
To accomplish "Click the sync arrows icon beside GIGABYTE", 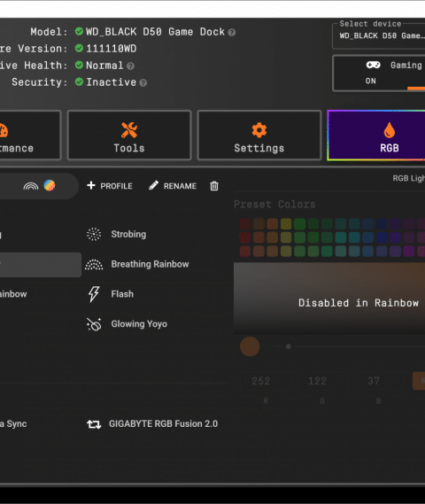I will (94, 424).
